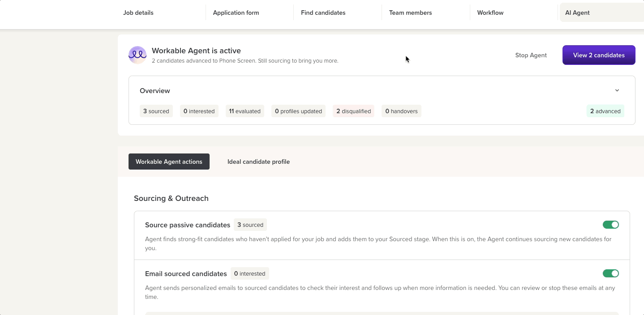Switch to the Application form tab
The image size is (644, 315).
236,13
